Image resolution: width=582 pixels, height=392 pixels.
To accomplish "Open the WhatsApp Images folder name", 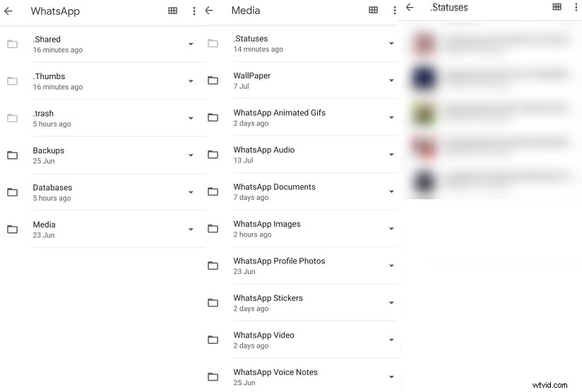I will click(267, 224).
